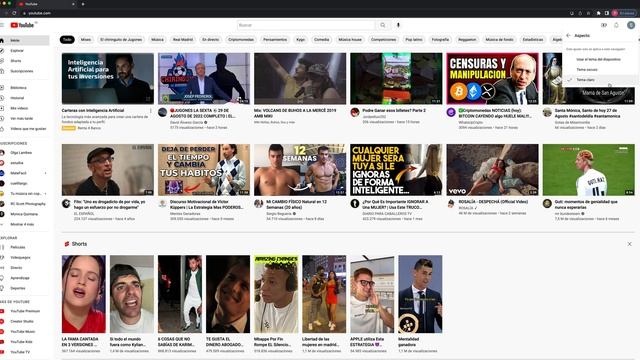The height and width of the screenshot is (360, 640).
Task: Click the YouTube logo
Action: [x=22, y=25]
